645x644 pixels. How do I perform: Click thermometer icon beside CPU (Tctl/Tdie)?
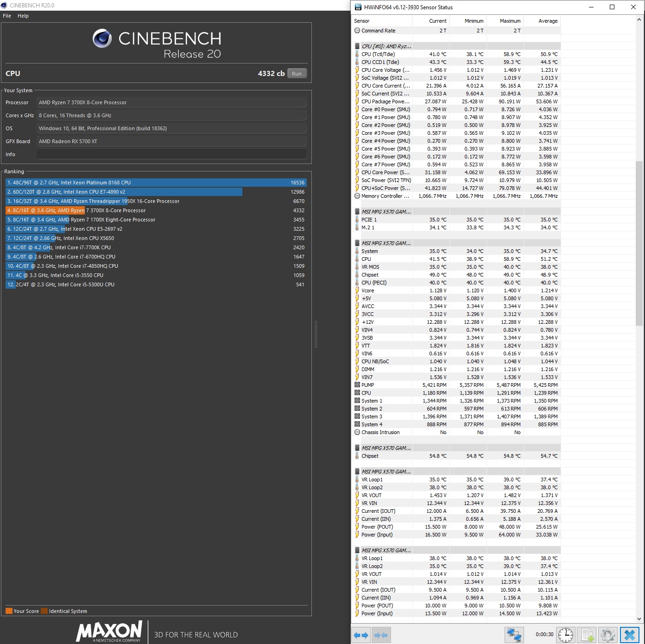357,54
